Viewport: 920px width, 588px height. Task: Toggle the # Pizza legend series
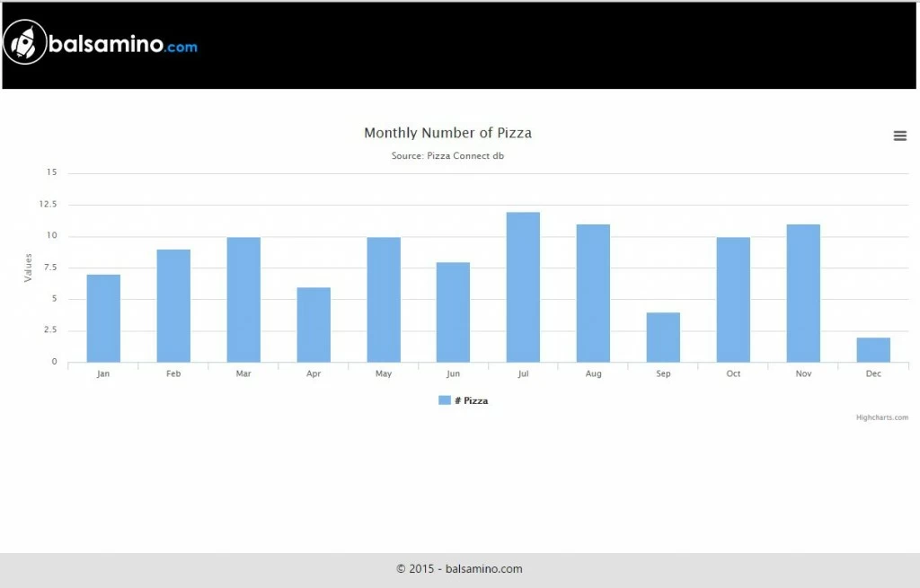(463, 400)
